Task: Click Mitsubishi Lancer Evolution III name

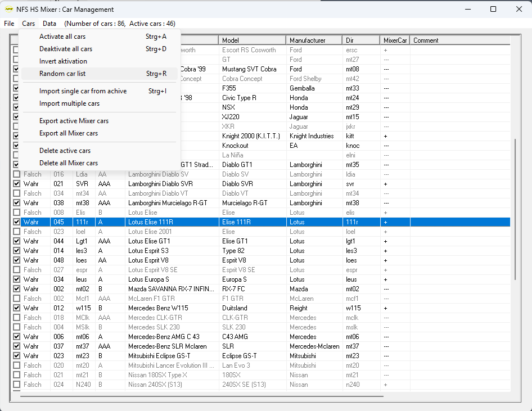Action: coord(171,365)
